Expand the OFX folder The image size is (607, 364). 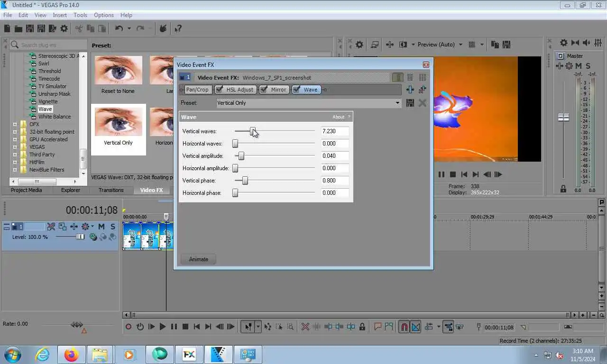[15, 124]
